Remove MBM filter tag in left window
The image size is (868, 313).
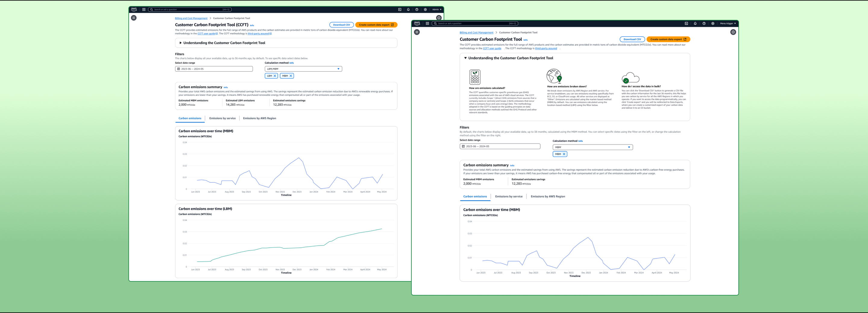point(291,76)
